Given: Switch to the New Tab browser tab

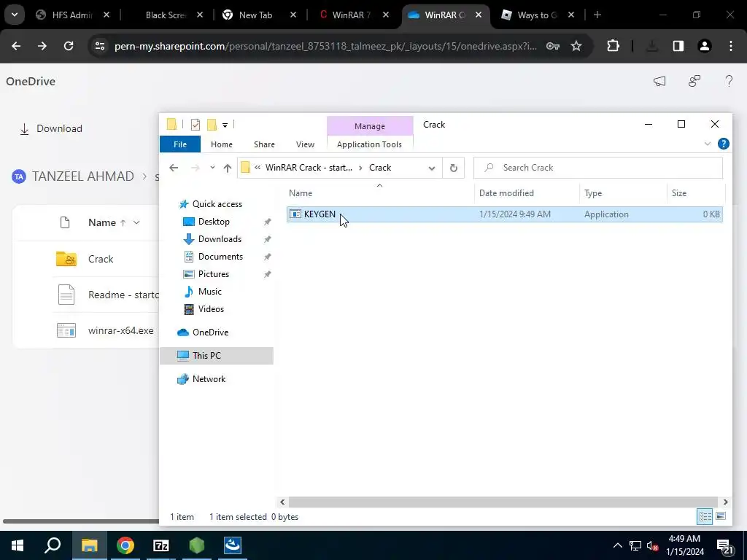Looking at the screenshot, I should pos(255,15).
